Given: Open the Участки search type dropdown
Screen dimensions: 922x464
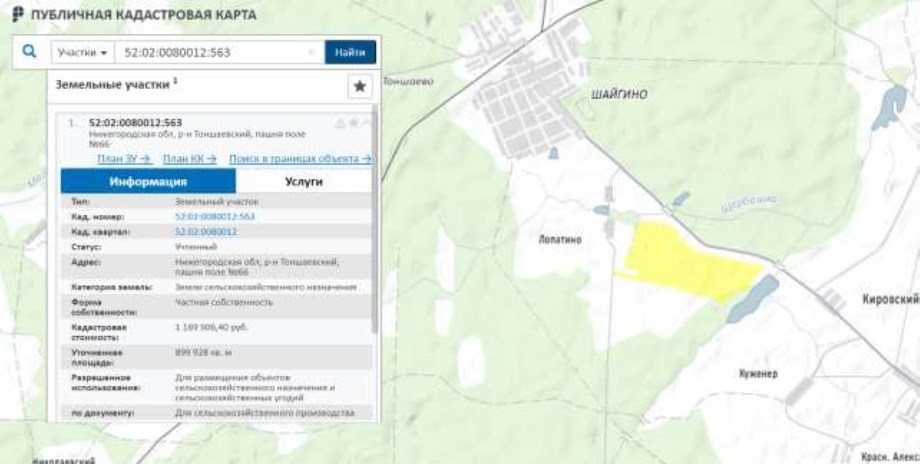Looking at the screenshot, I should [82, 52].
